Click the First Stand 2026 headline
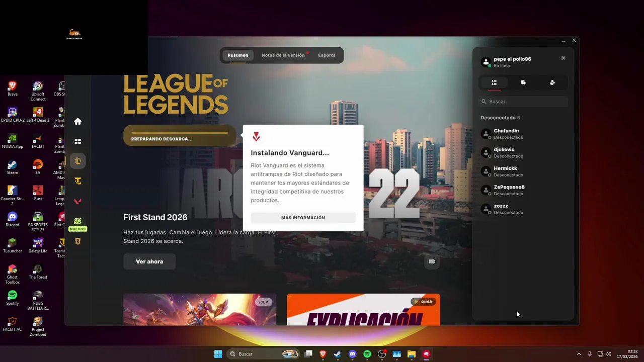644x362 pixels. pos(155,217)
